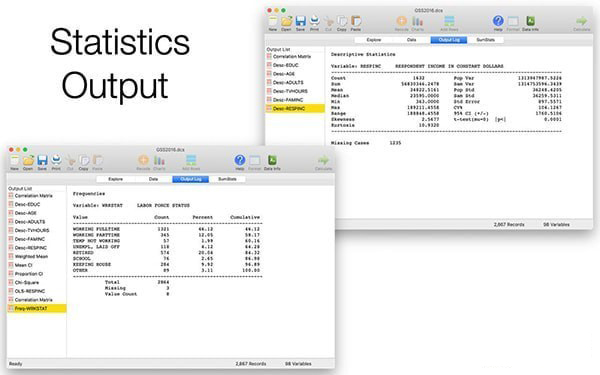Switch to SumStats tab in front Frequencies window
600x375 pixels.
(x=227, y=179)
